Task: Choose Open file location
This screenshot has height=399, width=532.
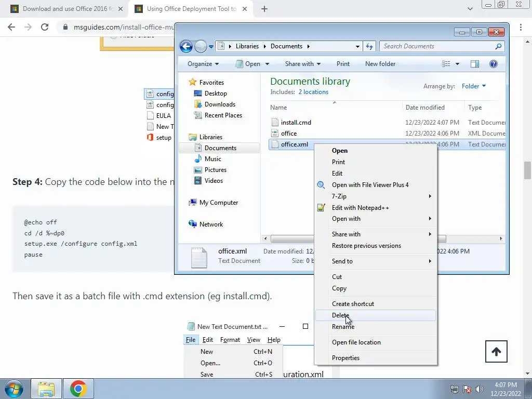Action: [376, 342]
